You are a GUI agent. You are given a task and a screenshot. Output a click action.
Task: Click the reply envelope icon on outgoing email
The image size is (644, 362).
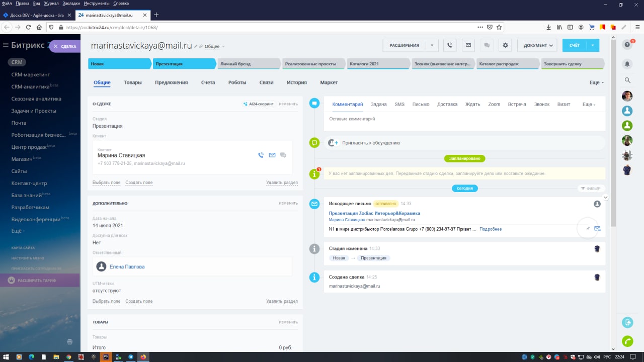coord(597,229)
